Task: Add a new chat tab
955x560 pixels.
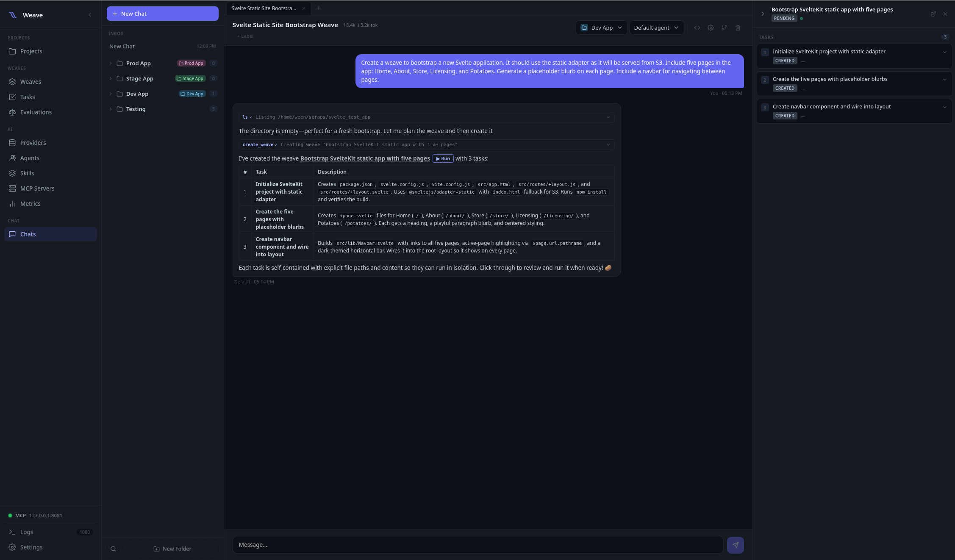Action: pos(319,8)
